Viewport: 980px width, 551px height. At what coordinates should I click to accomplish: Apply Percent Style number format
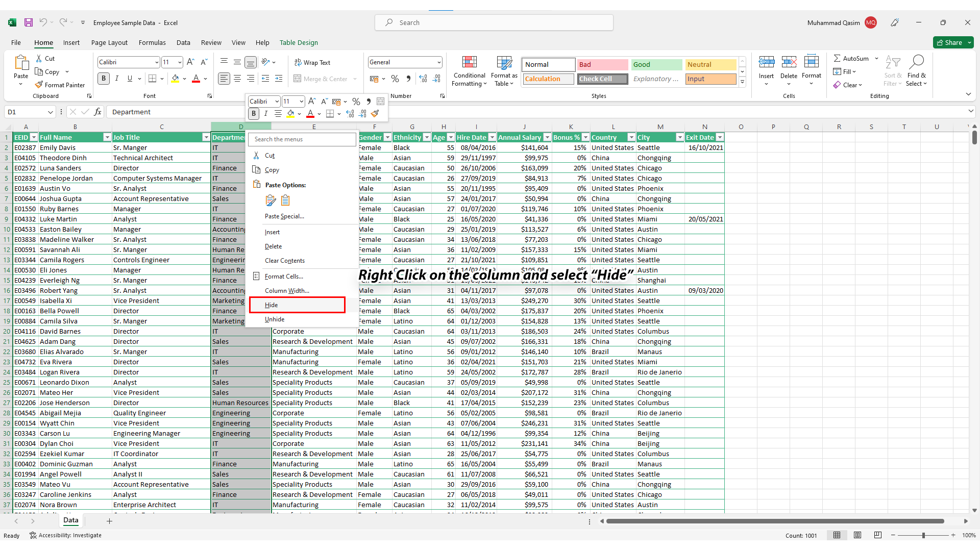point(395,79)
